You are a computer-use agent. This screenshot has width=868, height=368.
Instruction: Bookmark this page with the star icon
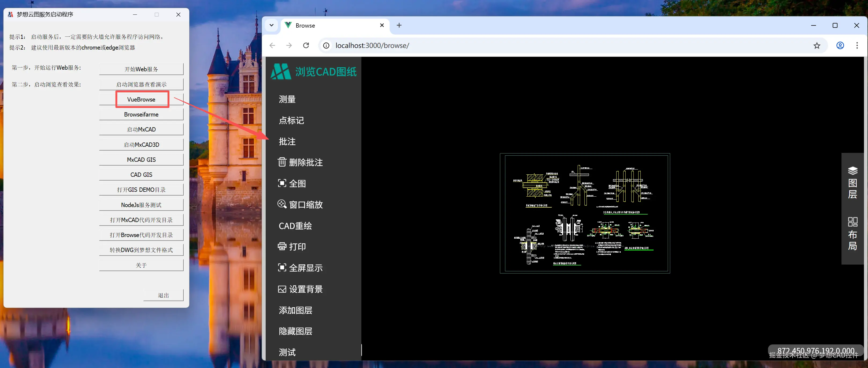pos(817,46)
